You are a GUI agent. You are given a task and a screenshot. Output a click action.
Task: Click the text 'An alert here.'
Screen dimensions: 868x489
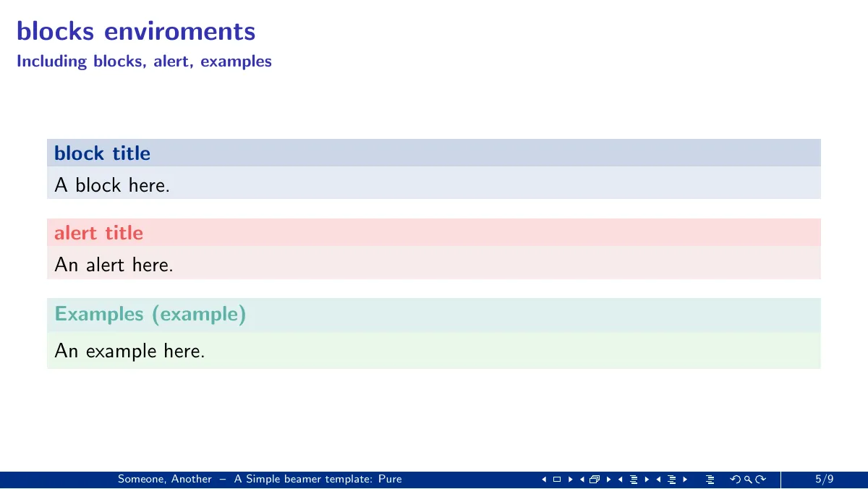114,265
